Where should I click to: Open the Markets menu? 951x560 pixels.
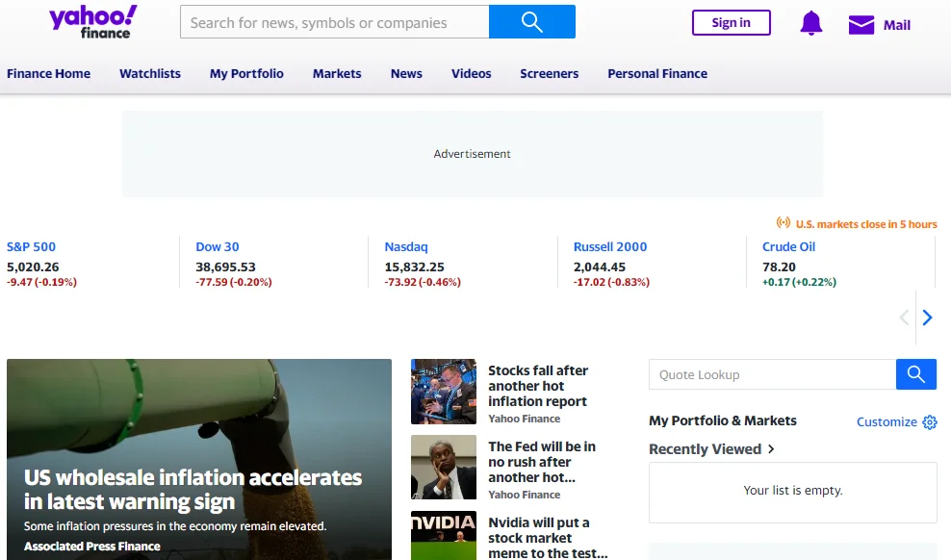pyautogui.click(x=337, y=73)
